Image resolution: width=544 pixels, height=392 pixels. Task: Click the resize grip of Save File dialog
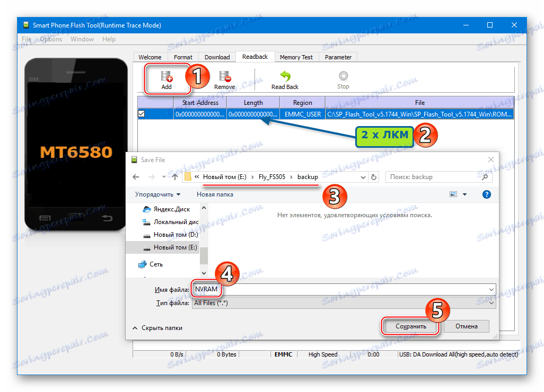click(495, 336)
